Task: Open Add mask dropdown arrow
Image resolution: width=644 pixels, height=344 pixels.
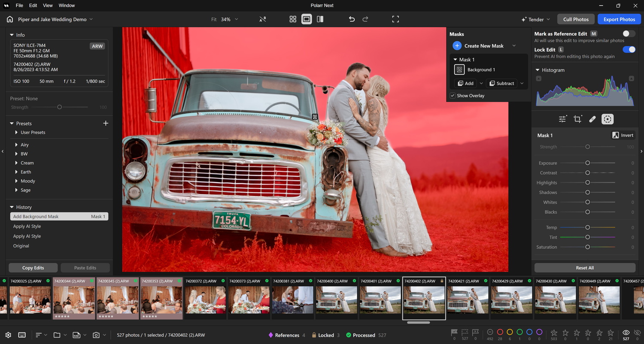Action: (x=481, y=83)
